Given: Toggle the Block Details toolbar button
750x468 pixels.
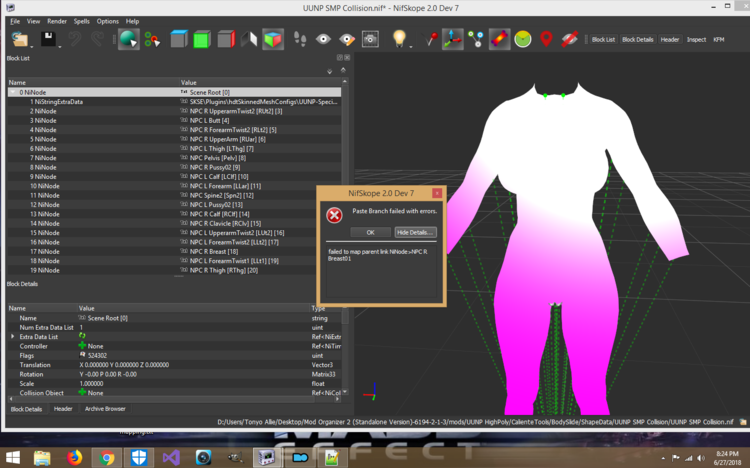Looking at the screenshot, I should 638,39.
